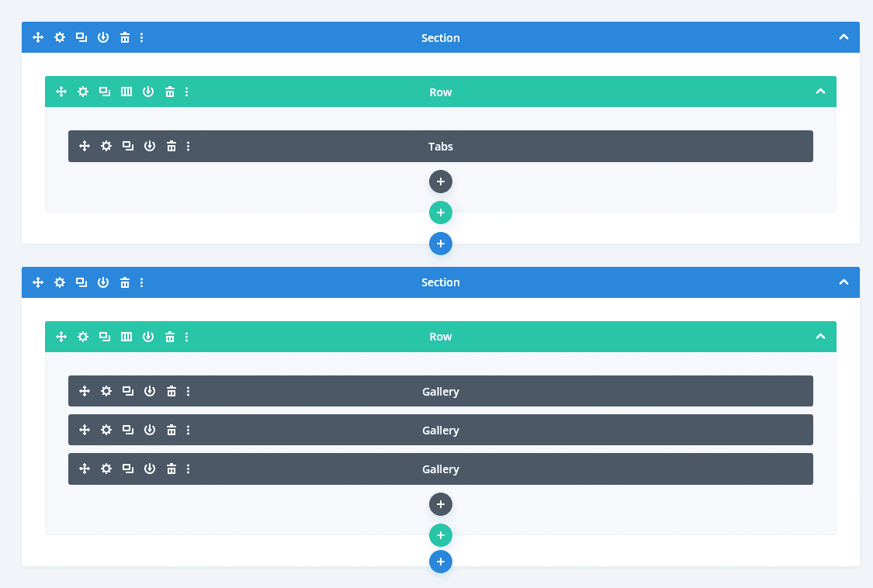Add a new section with the bottom blue plus
This screenshot has height=588, width=873.
(441, 562)
